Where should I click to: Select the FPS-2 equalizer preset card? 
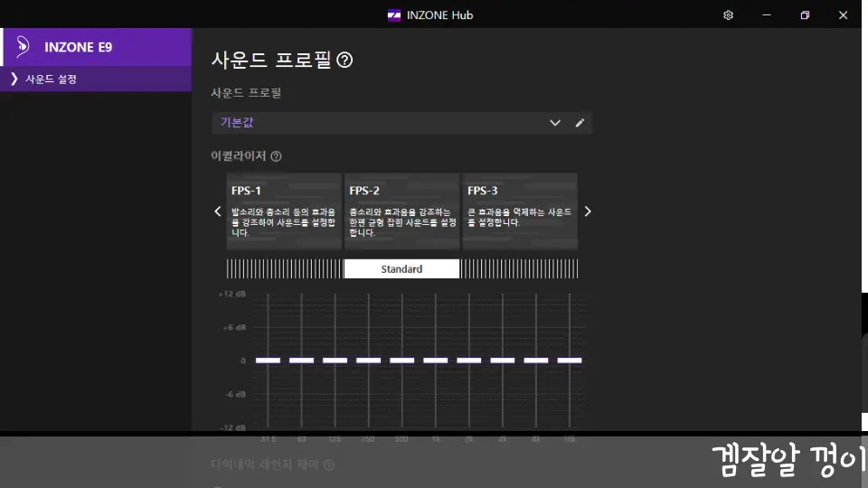point(401,211)
